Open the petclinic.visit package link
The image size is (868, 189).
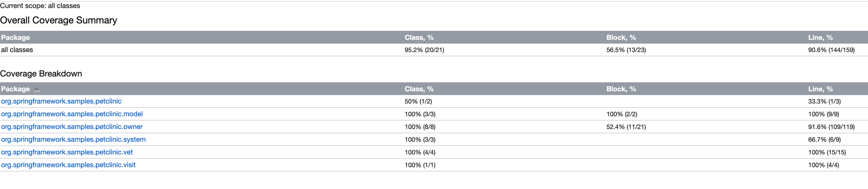click(x=68, y=165)
